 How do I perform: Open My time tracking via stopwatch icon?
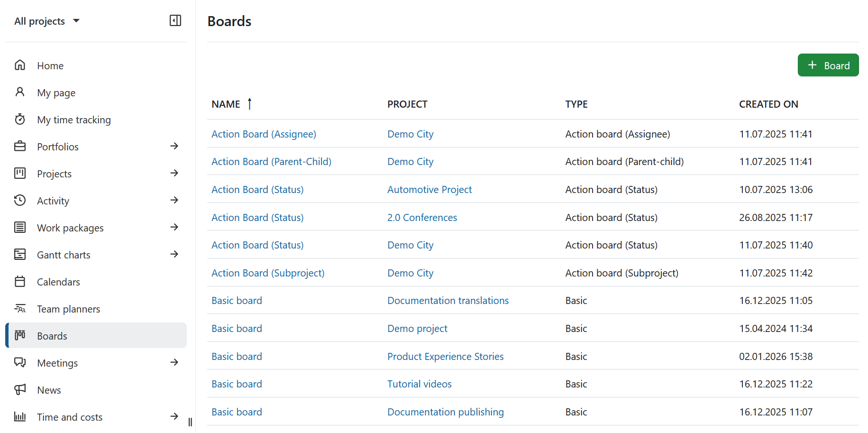20,120
